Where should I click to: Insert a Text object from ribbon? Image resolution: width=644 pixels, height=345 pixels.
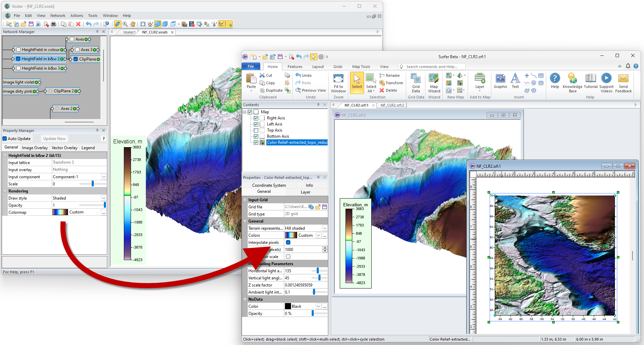point(515,79)
